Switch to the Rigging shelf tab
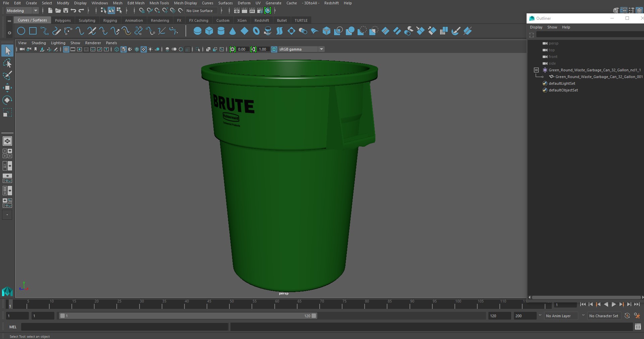Screen dimensions: 644x339 point(110,20)
